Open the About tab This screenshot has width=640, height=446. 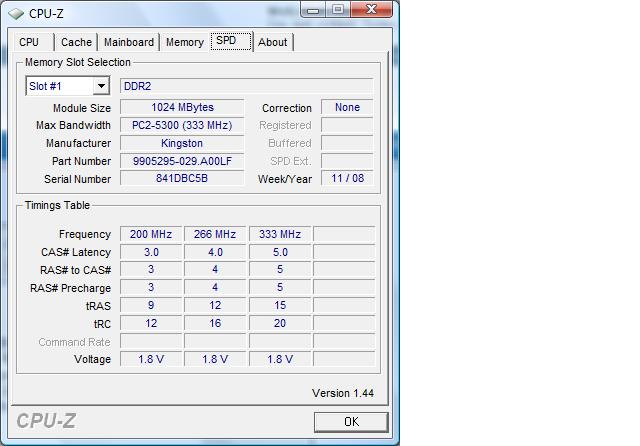273,42
